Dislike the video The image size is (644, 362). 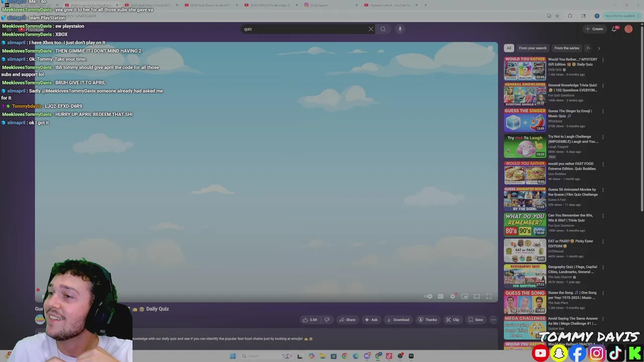(x=327, y=320)
